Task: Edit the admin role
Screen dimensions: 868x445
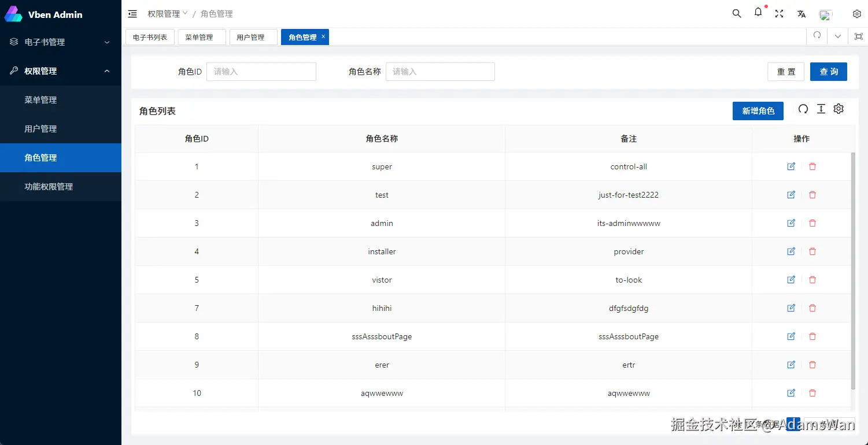Action: (x=791, y=223)
